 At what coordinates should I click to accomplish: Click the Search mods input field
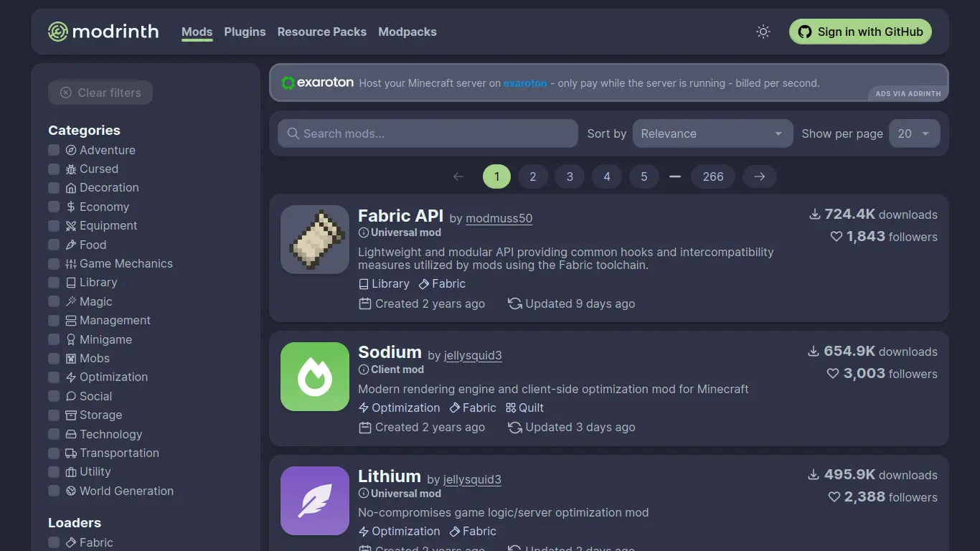coord(428,133)
